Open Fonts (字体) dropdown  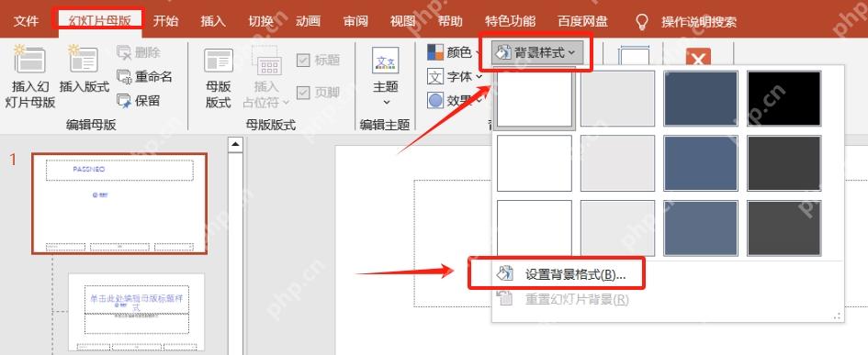455,77
